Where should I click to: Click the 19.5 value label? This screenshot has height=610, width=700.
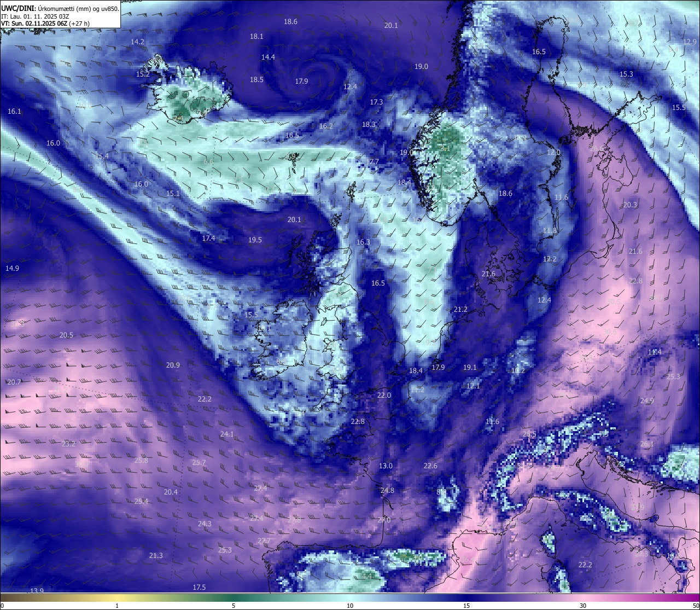[x=255, y=240]
